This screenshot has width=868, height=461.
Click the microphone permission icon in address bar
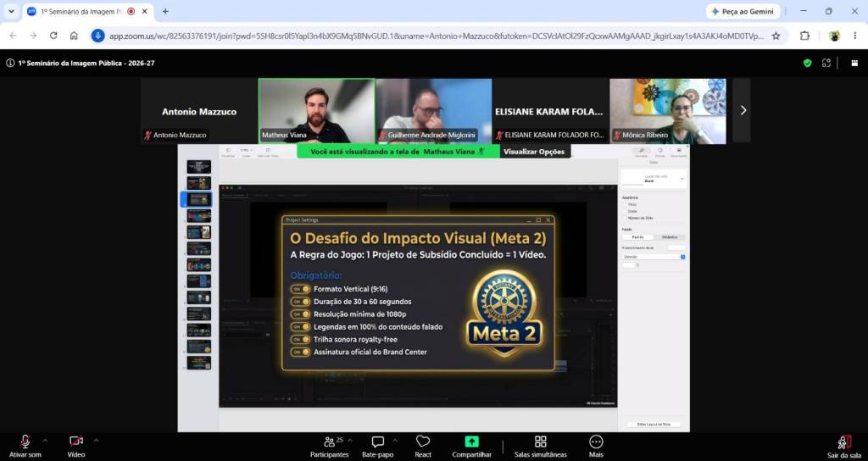pos(98,36)
